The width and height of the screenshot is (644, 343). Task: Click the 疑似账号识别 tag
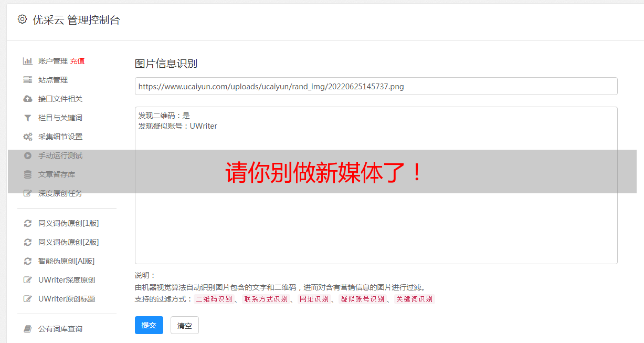pyautogui.click(x=362, y=299)
